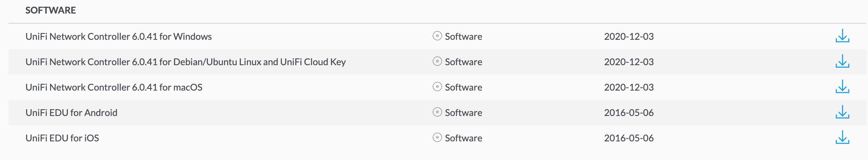Select the Software label in EDU iOS row
Viewport: 868px width, 160px height.
click(464, 138)
